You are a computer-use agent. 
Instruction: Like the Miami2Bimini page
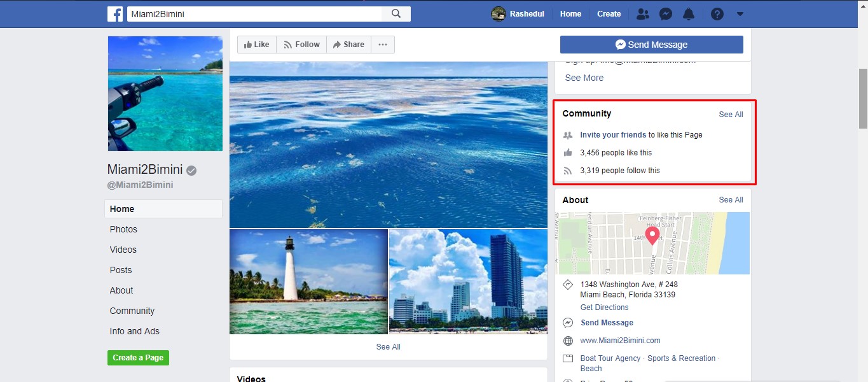(257, 45)
